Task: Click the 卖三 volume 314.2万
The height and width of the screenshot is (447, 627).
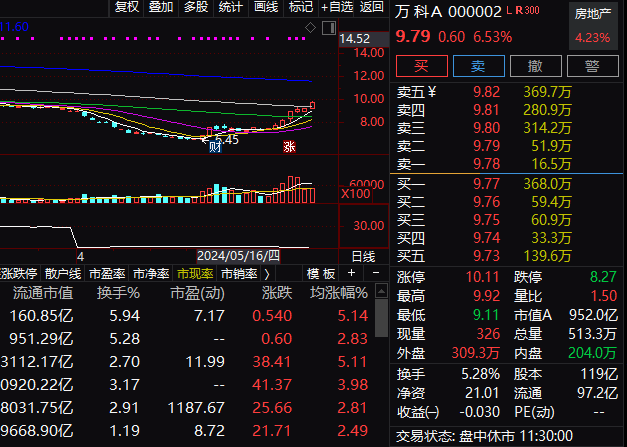Action: tap(547, 128)
